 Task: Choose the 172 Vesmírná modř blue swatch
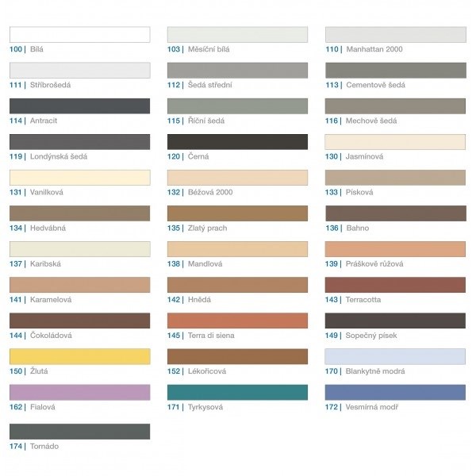click(x=395, y=392)
